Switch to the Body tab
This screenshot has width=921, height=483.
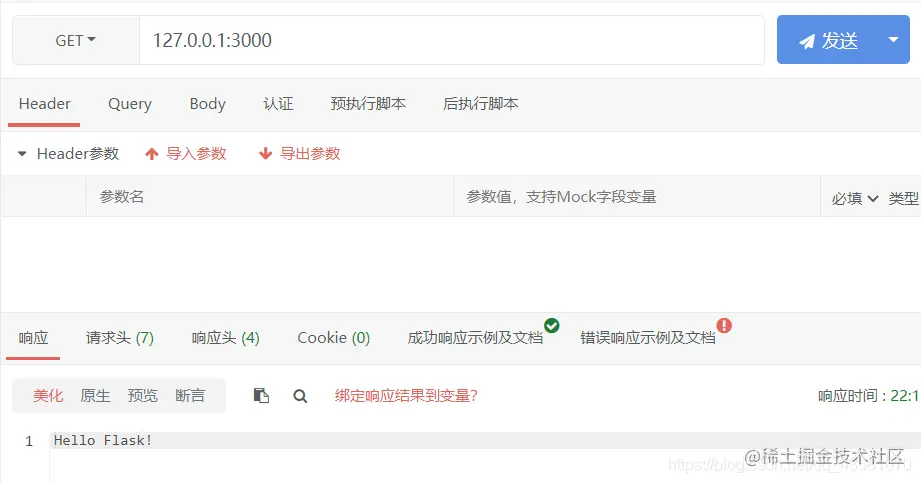point(207,104)
